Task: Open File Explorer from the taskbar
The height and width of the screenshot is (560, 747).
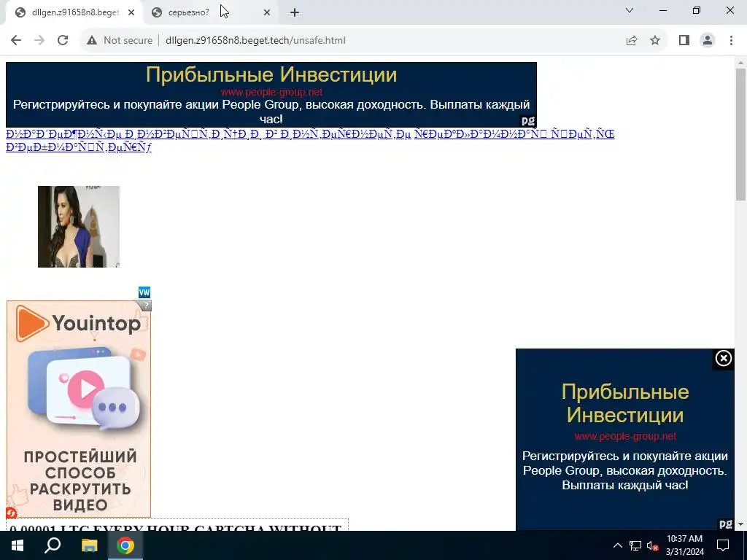Action: point(89,545)
